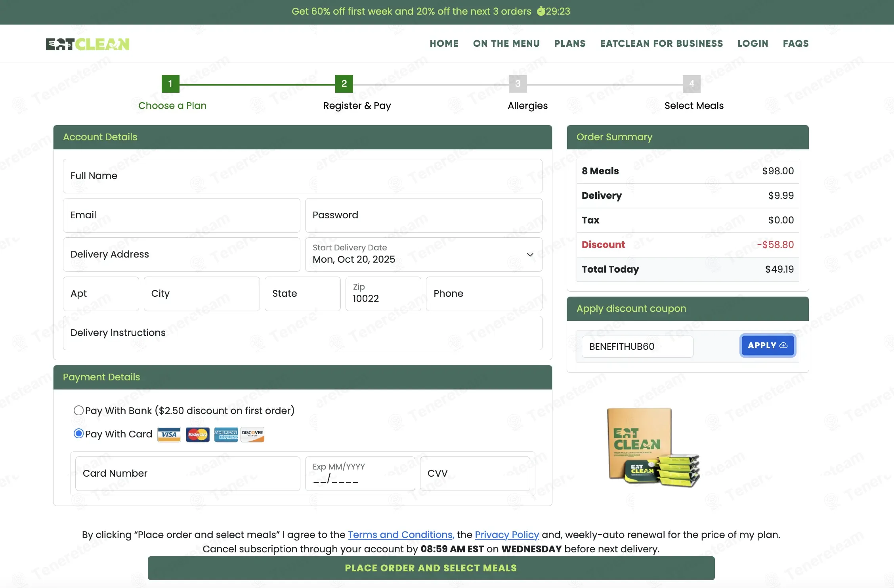Click the Visa card icon
Screen dimensions: 894x588
pos(169,434)
